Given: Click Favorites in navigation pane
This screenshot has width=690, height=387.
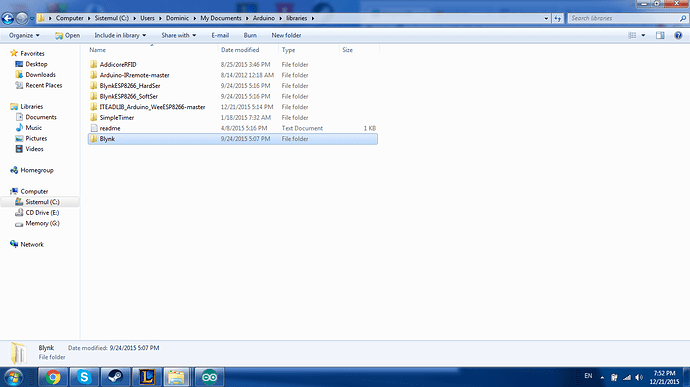Looking at the screenshot, I should point(32,53).
